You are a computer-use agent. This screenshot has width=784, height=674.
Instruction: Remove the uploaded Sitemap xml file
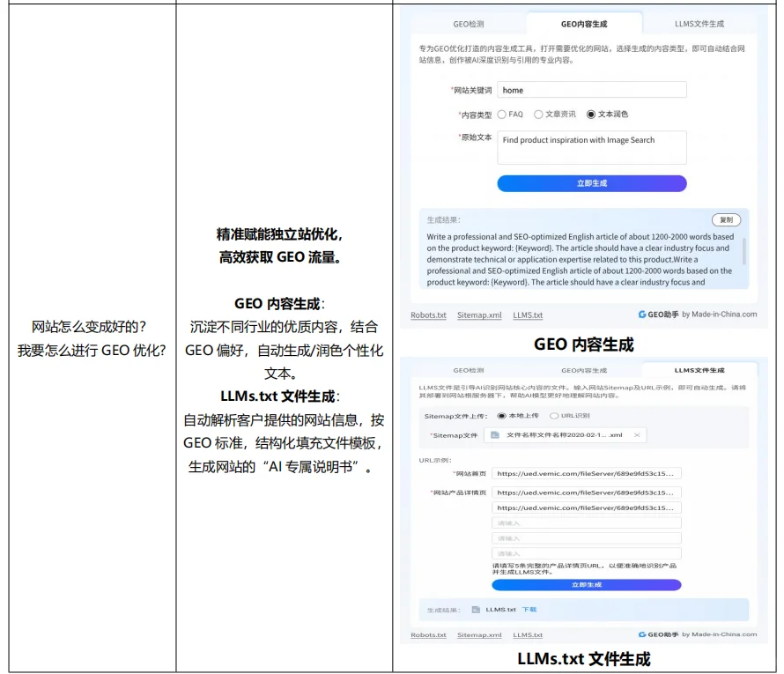point(637,435)
